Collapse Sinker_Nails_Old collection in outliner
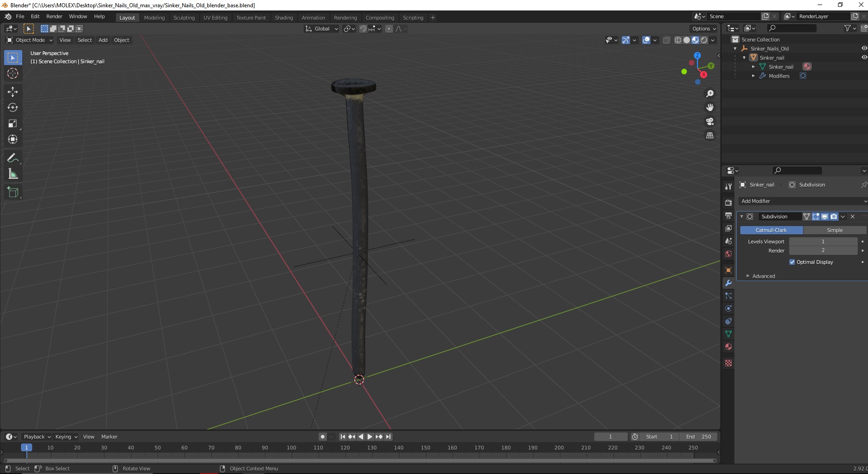Screen dimensions: 868x474 [735, 49]
